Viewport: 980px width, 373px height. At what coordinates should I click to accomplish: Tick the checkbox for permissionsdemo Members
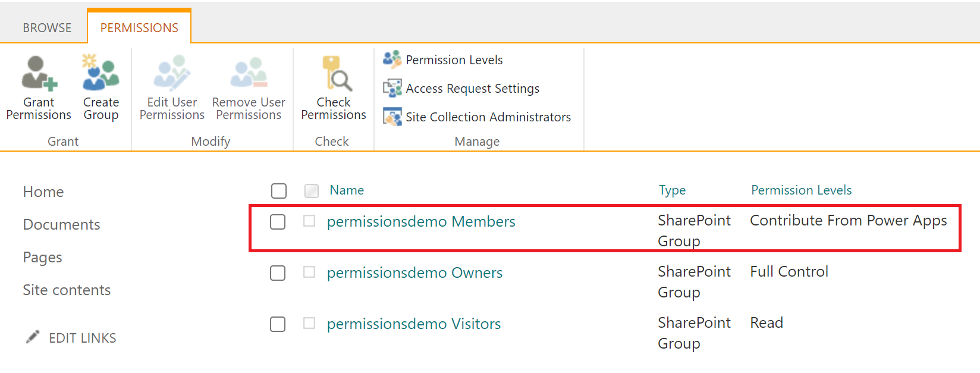278,222
